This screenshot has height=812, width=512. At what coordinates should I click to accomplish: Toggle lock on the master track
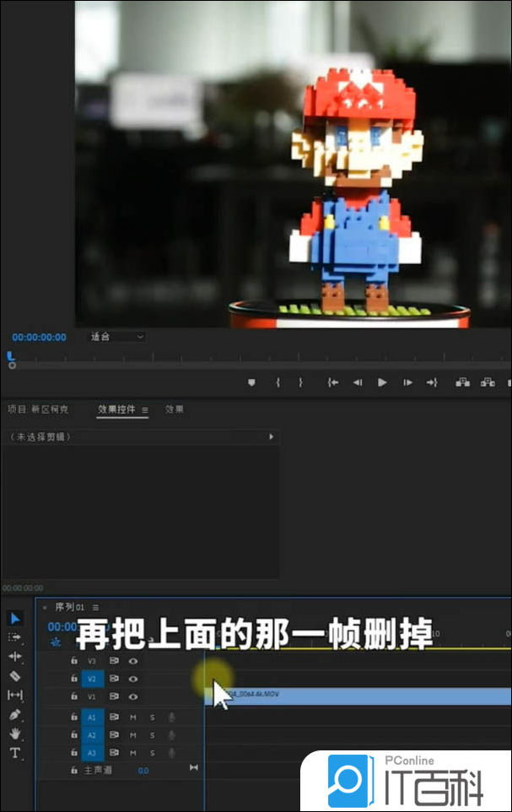pyautogui.click(x=74, y=770)
